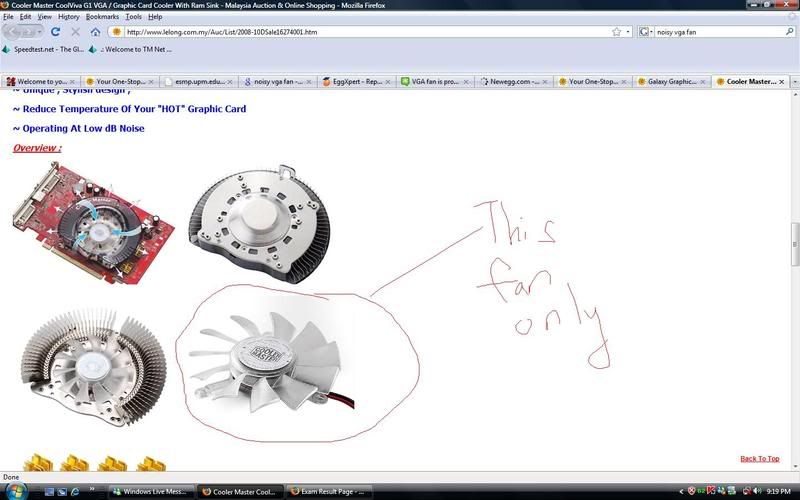The height and width of the screenshot is (500, 800).
Task: Click the Stop loading button
Action: click(x=76, y=32)
